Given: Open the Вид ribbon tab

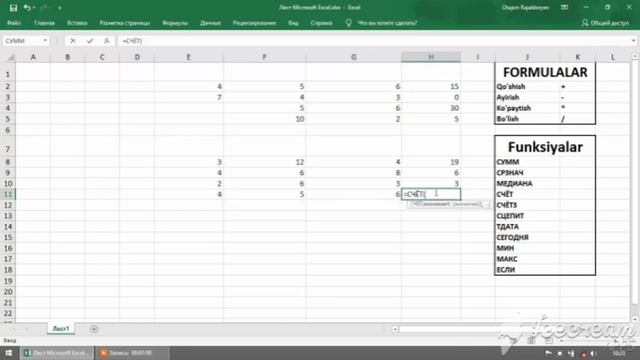Looking at the screenshot, I should (x=293, y=23).
